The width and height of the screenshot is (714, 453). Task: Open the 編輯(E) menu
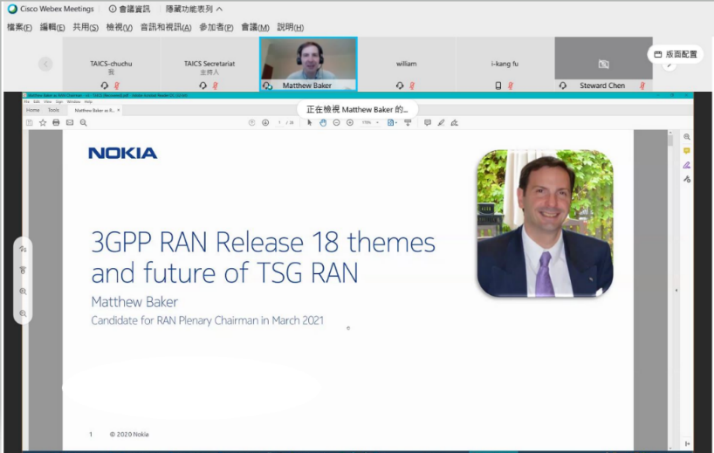[x=52, y=27]
